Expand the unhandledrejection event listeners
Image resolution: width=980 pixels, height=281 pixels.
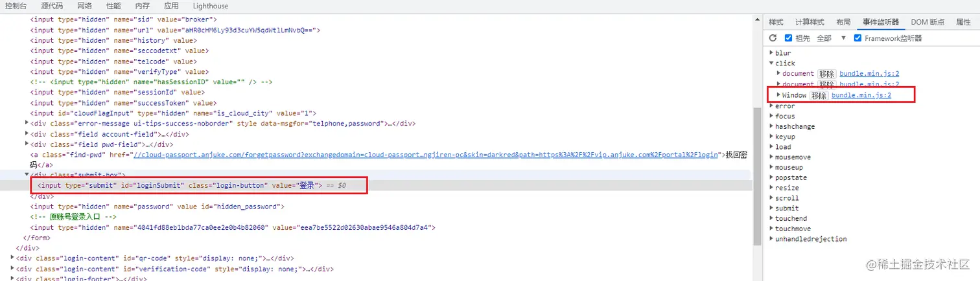click(x=771, y=239)
